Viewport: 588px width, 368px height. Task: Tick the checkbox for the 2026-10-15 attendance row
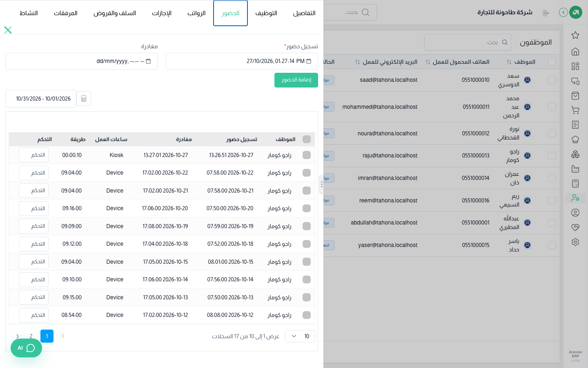point(307,262)
